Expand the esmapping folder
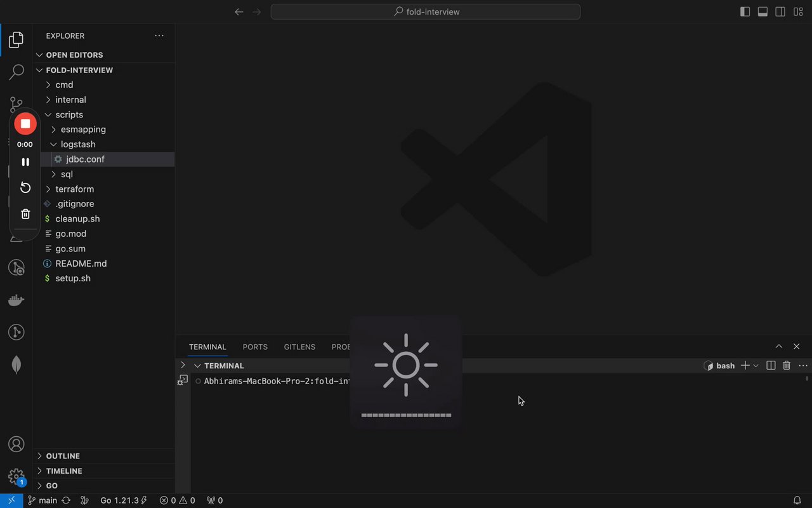The height and width of the screenshot is (508, 812). click(x=104, y=130)
